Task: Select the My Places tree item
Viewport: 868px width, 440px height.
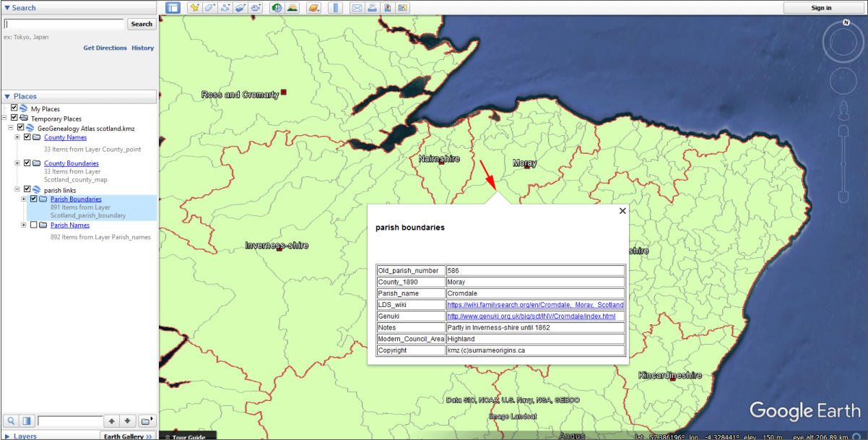Action: tap(45, 109)
